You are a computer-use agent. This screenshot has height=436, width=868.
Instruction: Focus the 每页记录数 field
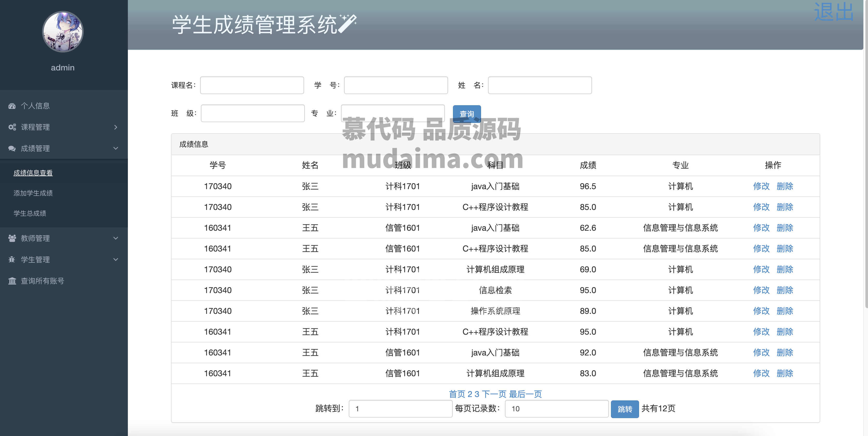click(x=557, y=409)
